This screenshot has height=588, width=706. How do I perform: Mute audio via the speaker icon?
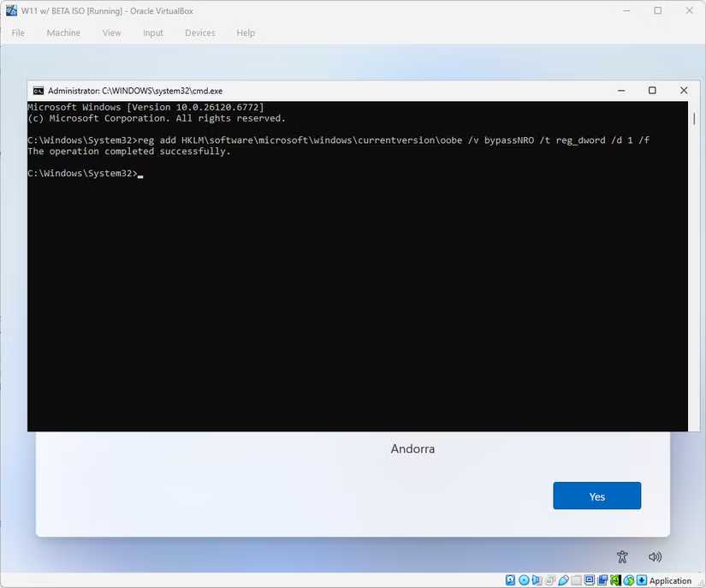tap(654, 556)
